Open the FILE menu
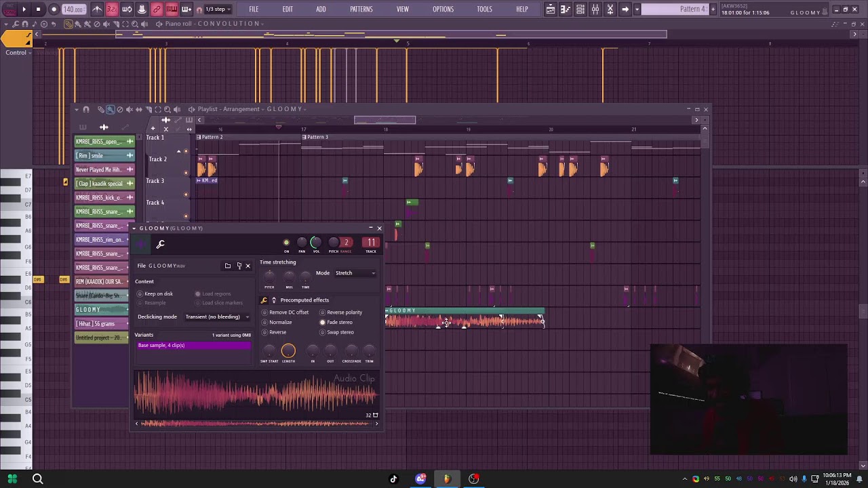Screen dimensions: 868x488 tap(254, 9)
